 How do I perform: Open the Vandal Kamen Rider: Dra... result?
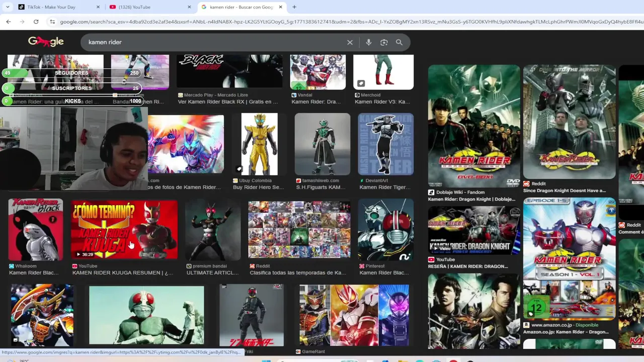click(x=316, y=99)
